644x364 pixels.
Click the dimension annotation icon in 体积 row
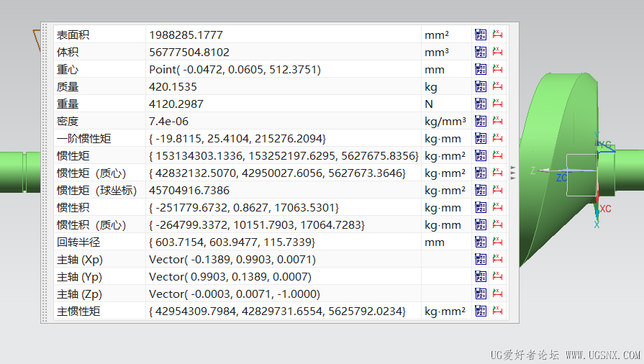click(x=497, y=52)
